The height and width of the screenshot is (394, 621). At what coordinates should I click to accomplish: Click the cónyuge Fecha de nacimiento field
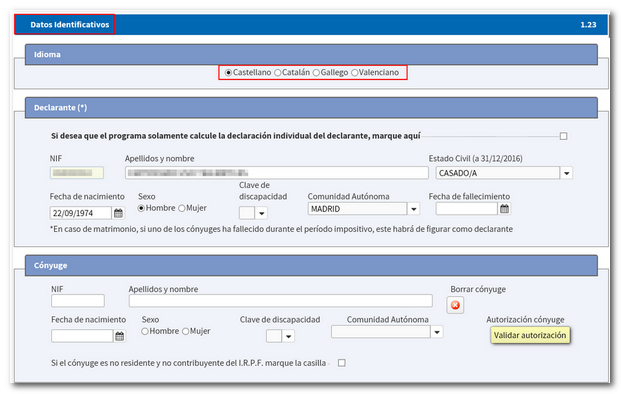(82, 336)
